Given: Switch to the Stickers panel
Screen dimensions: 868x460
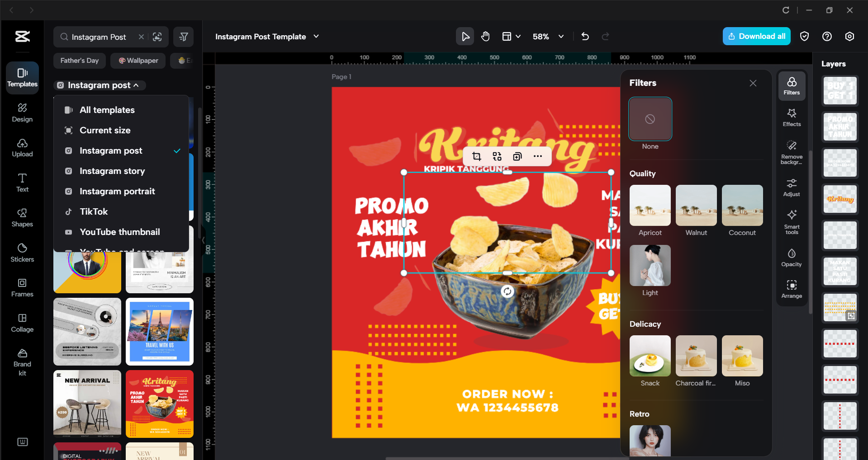Looking at the screenshot, I should (22, 252).
